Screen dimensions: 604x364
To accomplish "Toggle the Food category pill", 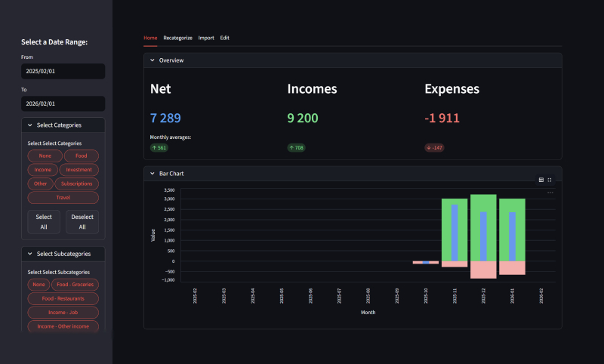I will point(82,156).
